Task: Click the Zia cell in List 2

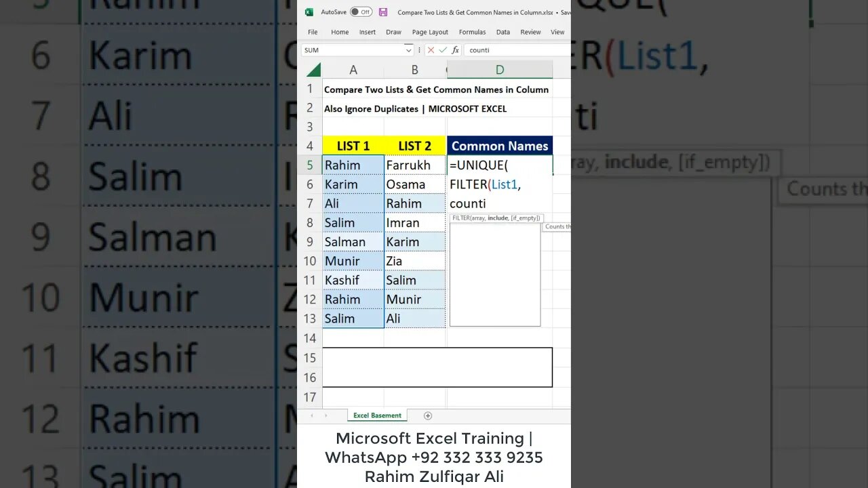Action: [x=414, y=261]
